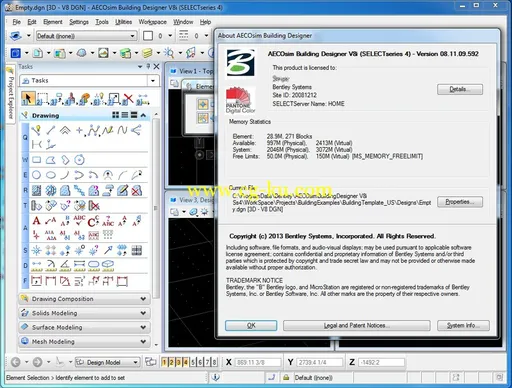
Task: Select the Place Active Point tool in row S
Action: (36, 250)
